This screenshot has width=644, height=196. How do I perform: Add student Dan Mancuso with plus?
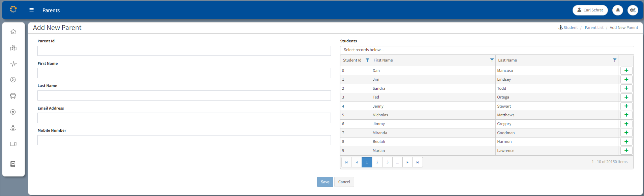click(626, 71)
